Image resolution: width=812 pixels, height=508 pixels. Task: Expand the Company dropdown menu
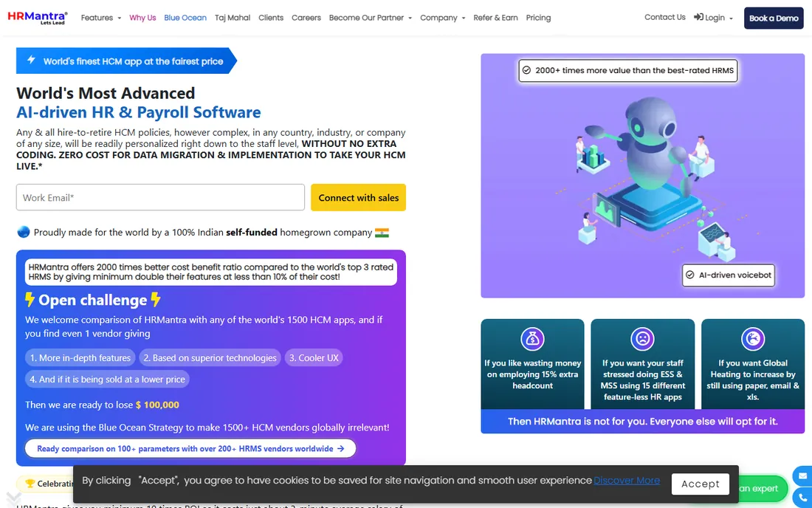click(x=442, y=18)
